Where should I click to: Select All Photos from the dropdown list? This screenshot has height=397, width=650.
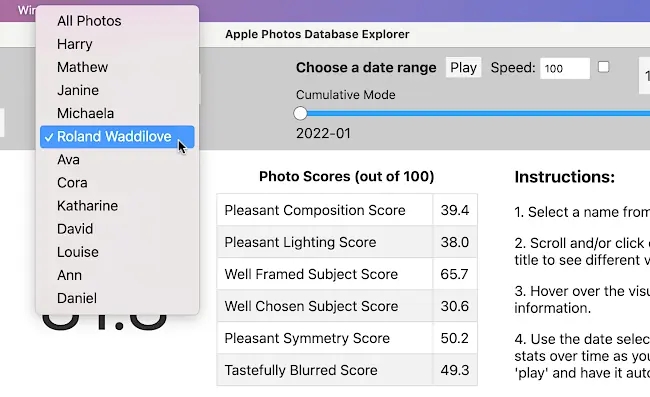click(x=117, y=21)
